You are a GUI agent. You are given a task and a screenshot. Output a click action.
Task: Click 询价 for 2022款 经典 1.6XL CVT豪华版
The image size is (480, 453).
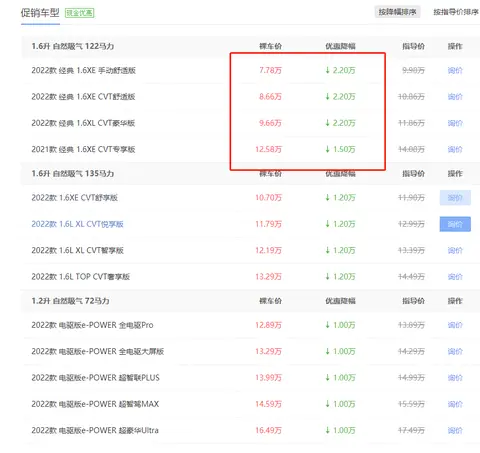455,123
